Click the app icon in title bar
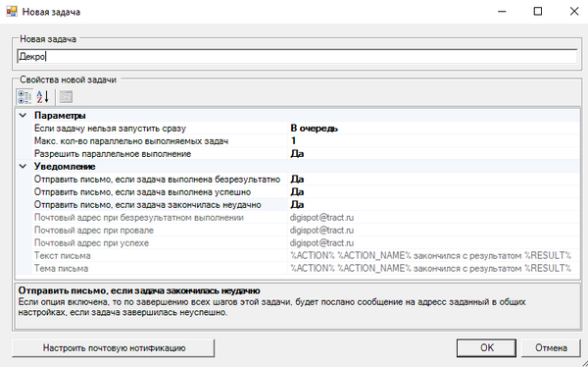This screenshot has width=588, height=367. (x=11, y=11)
